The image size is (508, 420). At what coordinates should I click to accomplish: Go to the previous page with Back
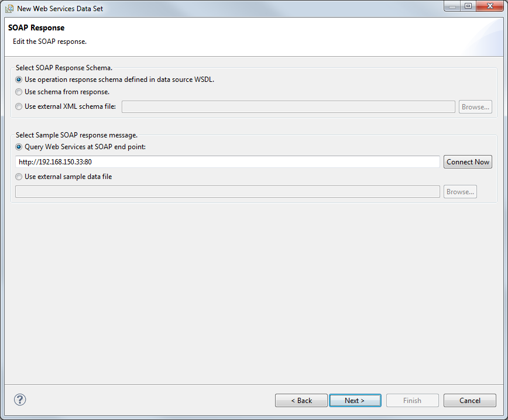[301, 401]
